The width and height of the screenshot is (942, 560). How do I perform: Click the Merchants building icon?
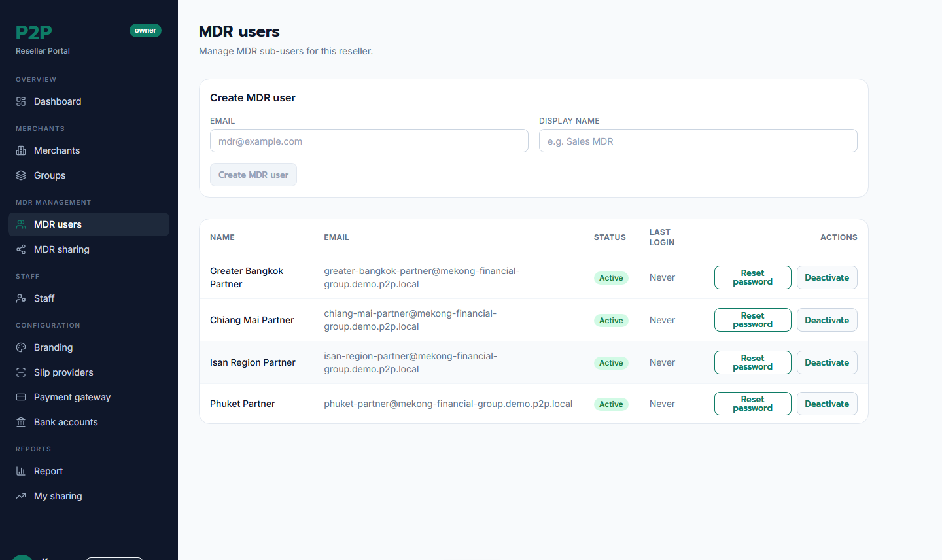pyautogui.click(x=21, y=150)
